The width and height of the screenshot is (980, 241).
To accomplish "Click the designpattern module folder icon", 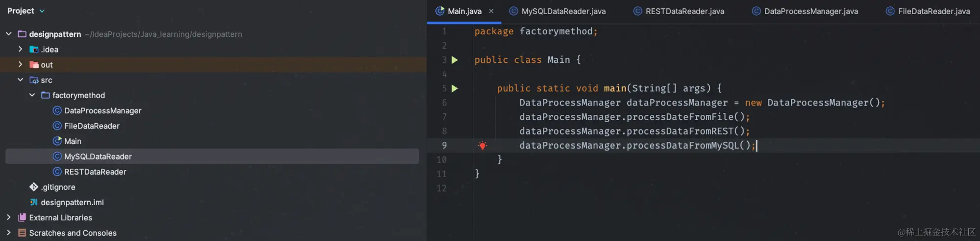I will 22,34.
